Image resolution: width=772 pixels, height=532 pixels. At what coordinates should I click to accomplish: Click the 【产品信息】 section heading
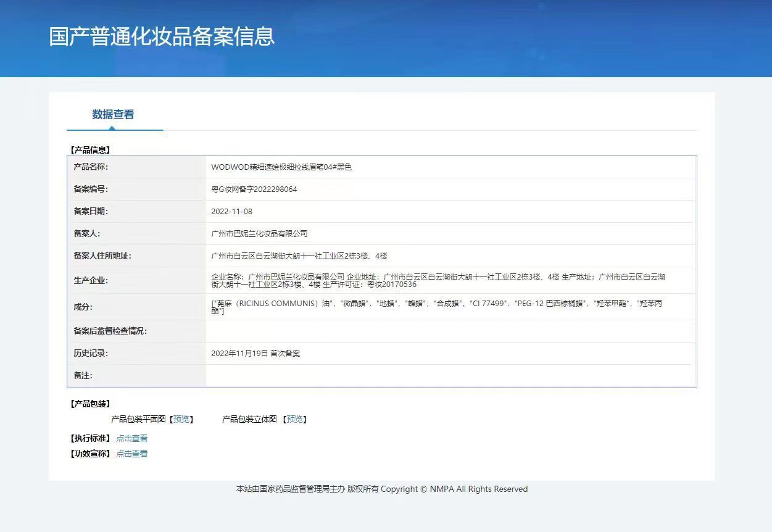(90, 150)
